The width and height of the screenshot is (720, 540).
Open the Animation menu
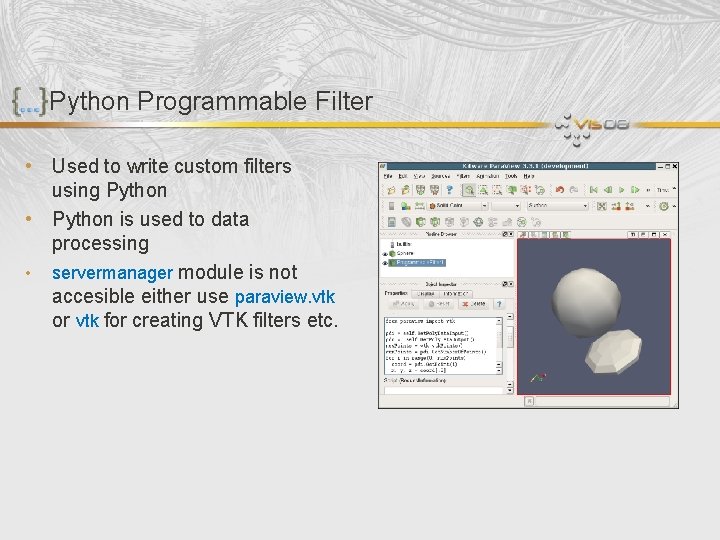487,176
